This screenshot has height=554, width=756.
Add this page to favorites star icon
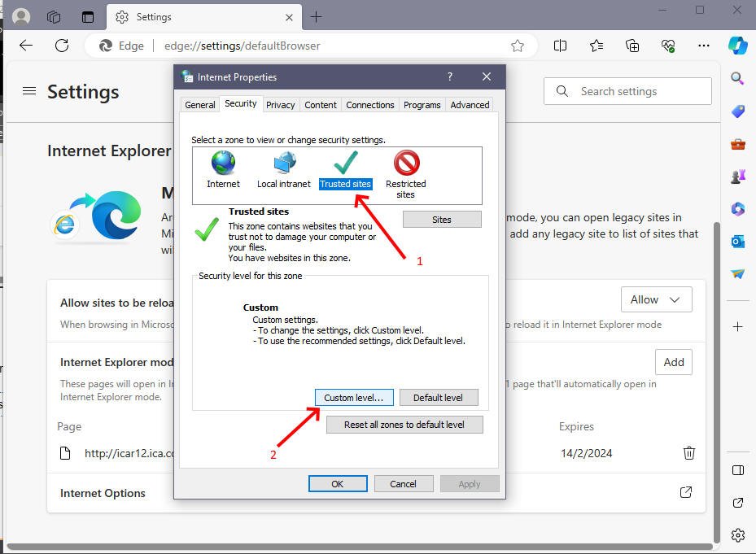coord(518,46)
